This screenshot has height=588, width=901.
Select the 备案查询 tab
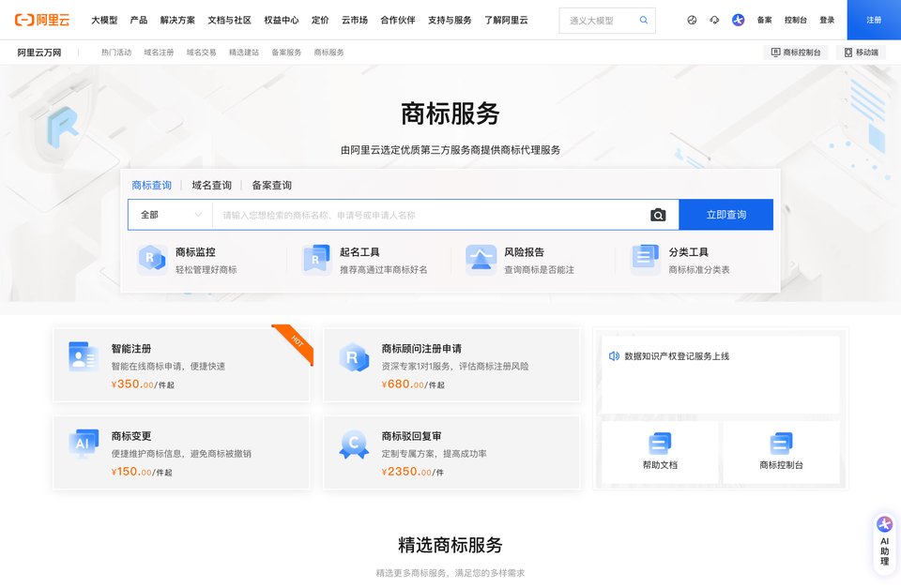[272, 185]
